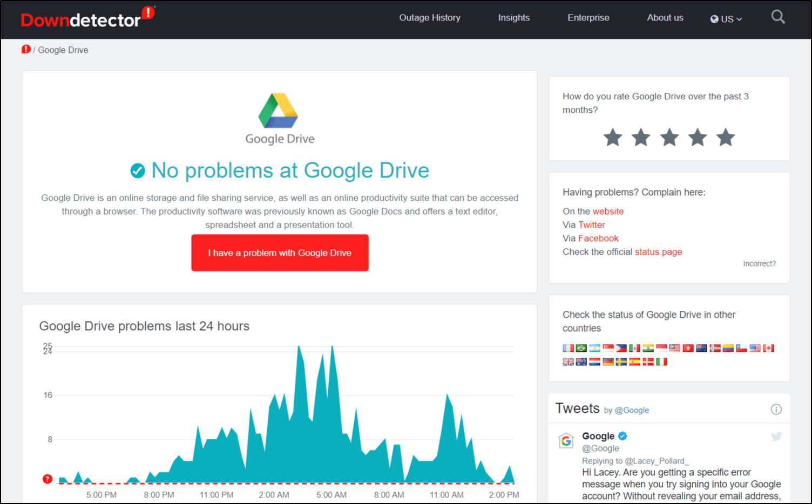Viewport: 812px width, 504px height.
Task: Click '11:00 PM' chart axis label
Action: tap(216, 495)
